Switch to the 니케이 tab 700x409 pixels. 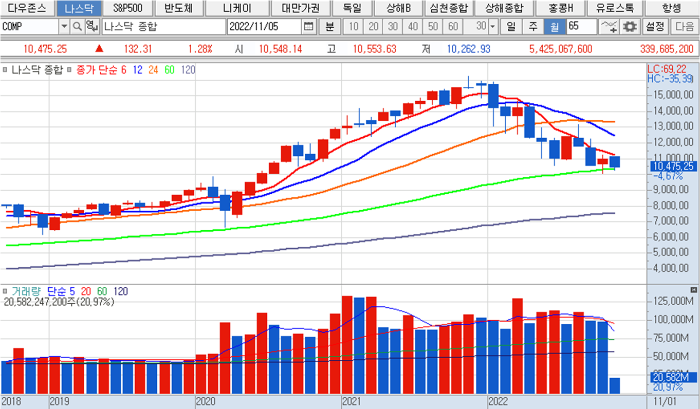click(238, 8)
